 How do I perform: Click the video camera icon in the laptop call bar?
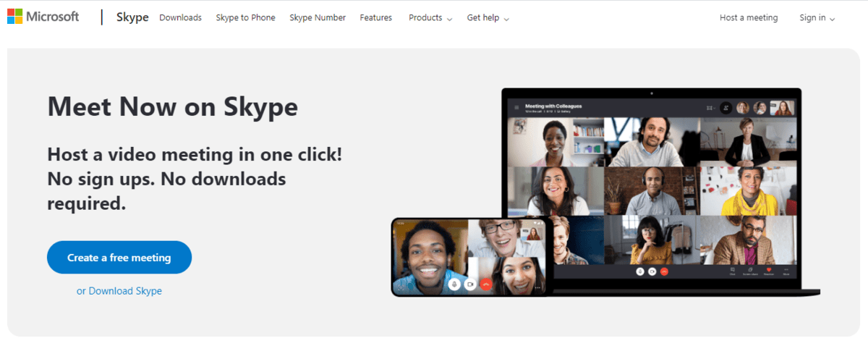(652, 271)
